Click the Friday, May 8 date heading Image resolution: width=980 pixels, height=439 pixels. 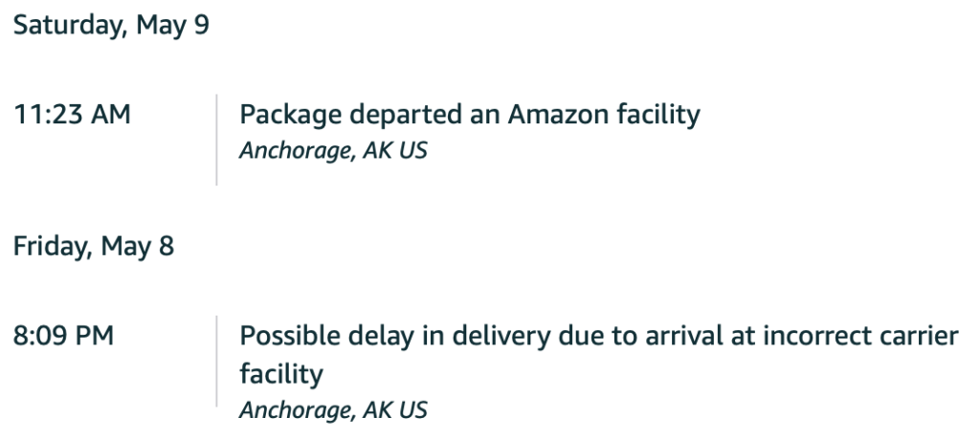94,247
